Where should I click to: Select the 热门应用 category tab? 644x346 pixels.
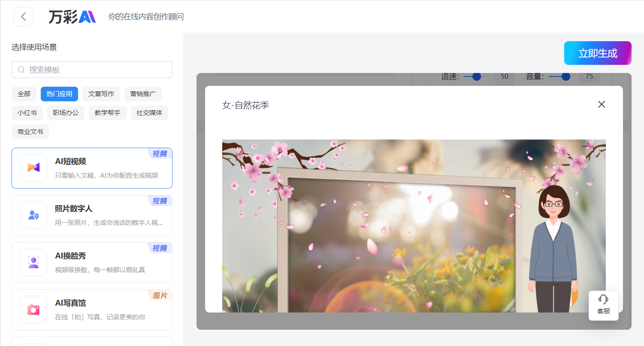[59, 94]
